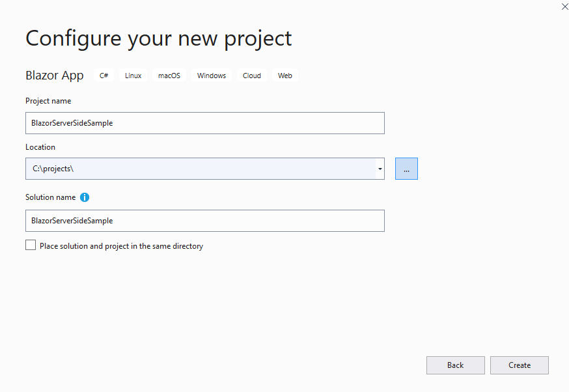Click the Create button
Screen dimensions: 569x392
(x=520, y=365)
